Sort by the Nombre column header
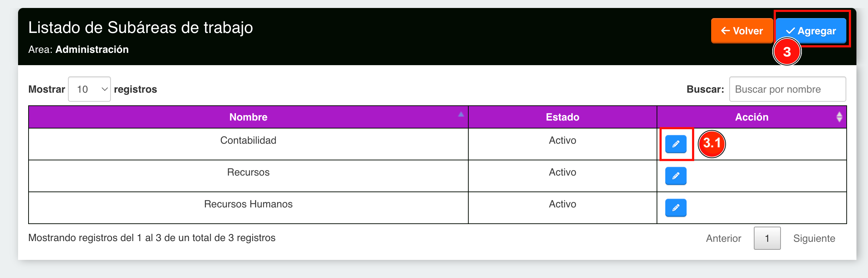Viewport: 868px width, 278px height. click(x=248, y=117)
